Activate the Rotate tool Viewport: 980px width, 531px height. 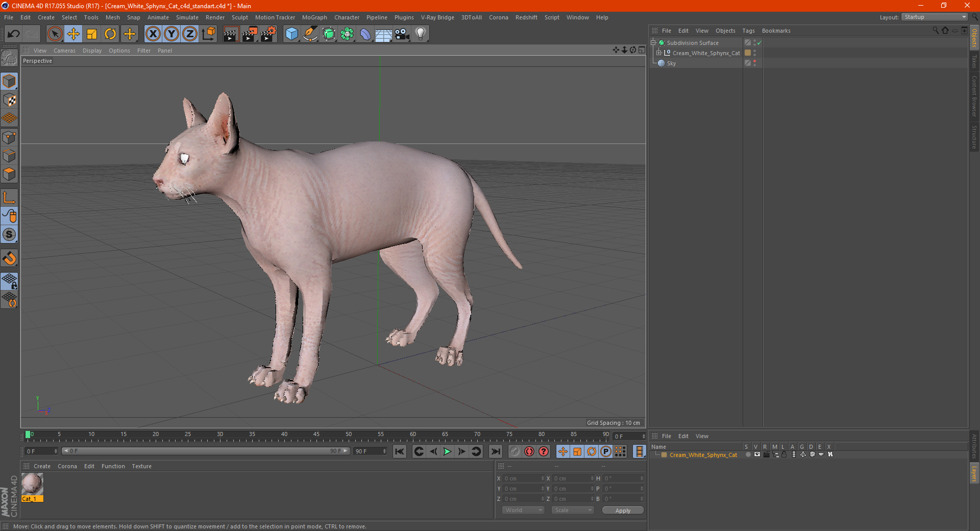[110, 34]
